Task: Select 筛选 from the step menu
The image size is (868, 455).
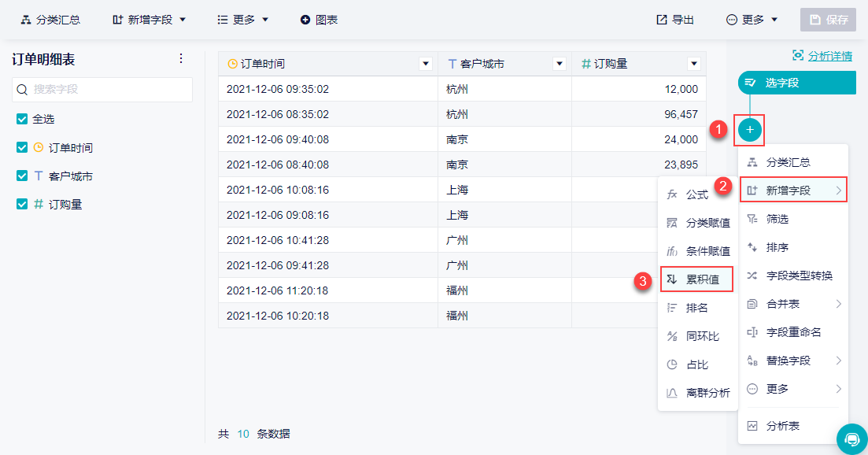Action: click(x=793, y=219)
